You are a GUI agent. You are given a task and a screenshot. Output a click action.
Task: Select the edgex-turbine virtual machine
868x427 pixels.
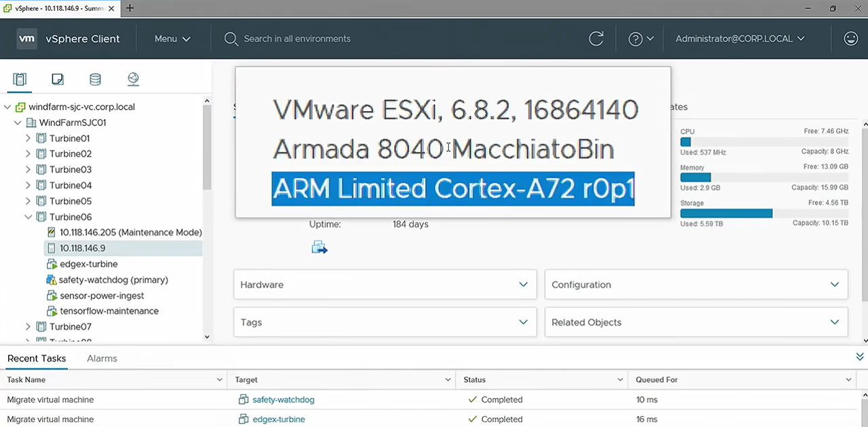pyautogui.click(x=88, y=264)
